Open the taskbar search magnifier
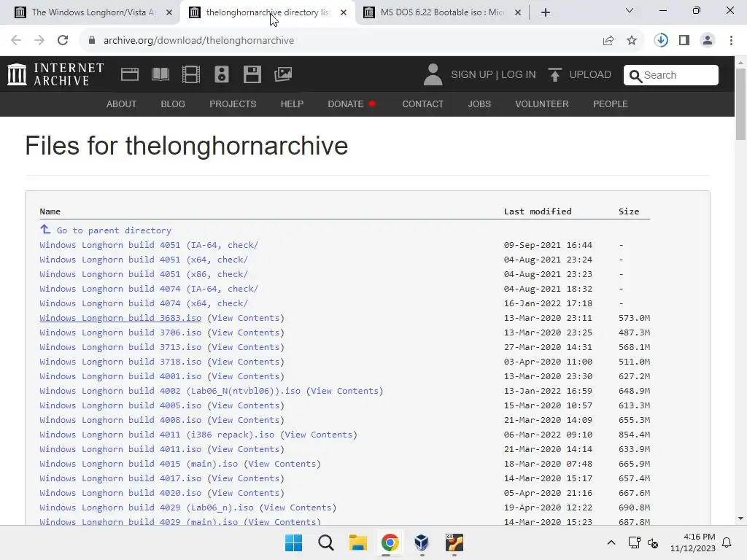The width and height of the screenshot is (747, 560). click(x=326, y=542)
